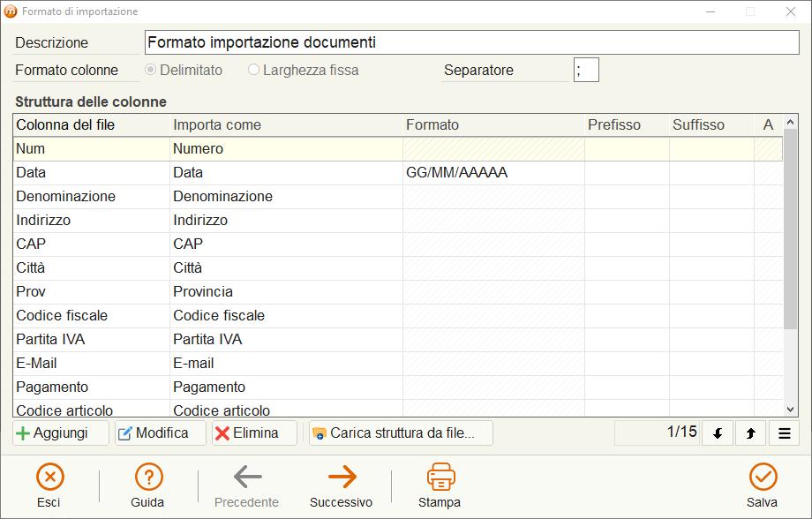Click the Aggiungi add button
The width and height of the screenshot is (812, 519).
coord(61,433)
